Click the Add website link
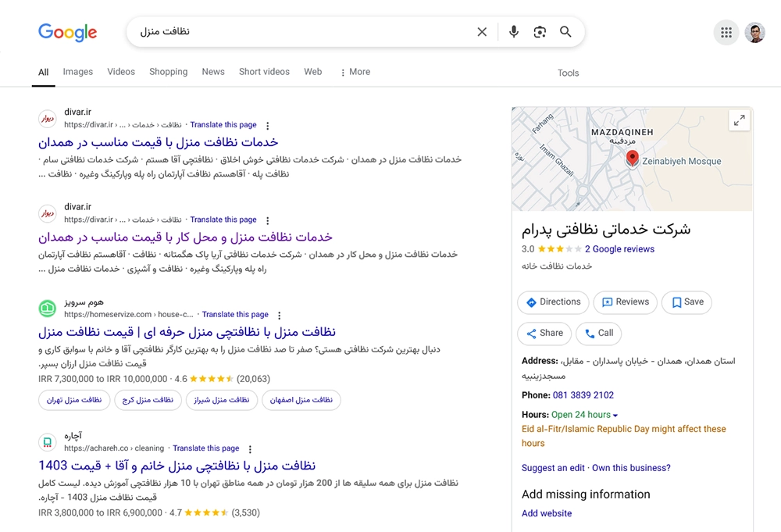 547,513
